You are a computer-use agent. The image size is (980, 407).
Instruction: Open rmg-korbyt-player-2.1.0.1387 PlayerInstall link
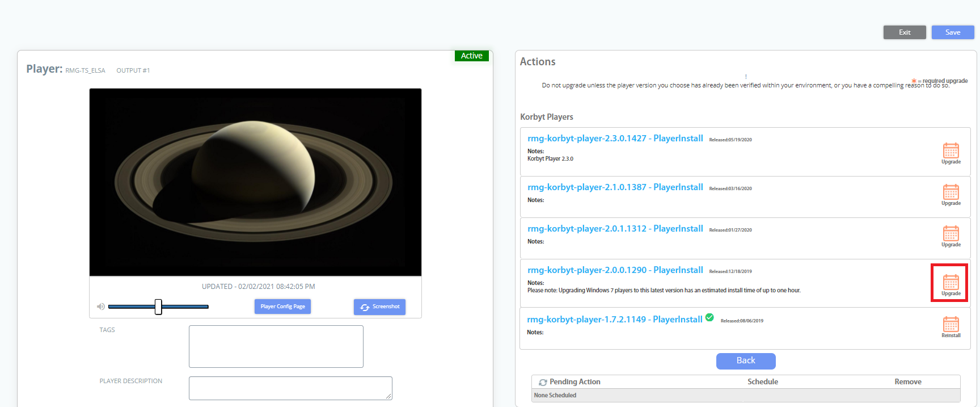(615, 187)
